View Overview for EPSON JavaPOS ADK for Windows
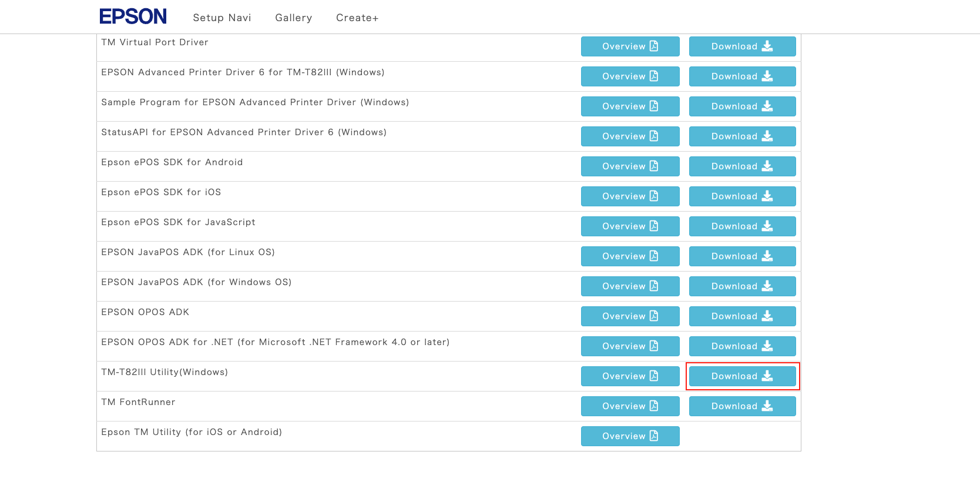980x485 pixels. [630, 286]
